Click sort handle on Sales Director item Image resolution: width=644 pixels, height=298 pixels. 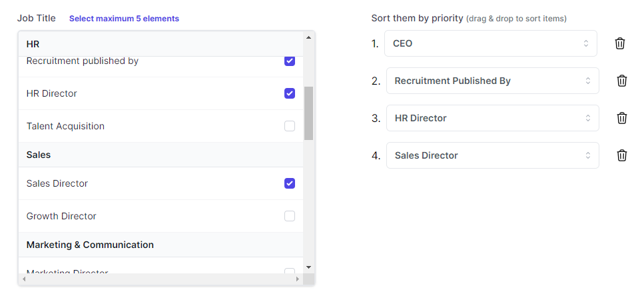[588, 155]
